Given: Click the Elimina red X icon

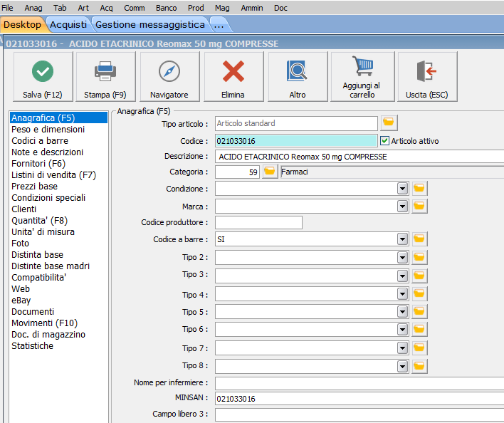Looking at the screenshot, I should point(233,72).
